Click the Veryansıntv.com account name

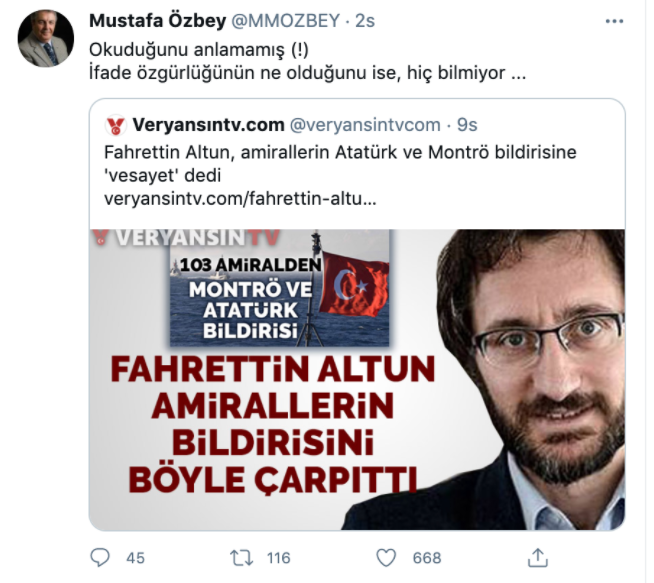(x=209, y=125)
